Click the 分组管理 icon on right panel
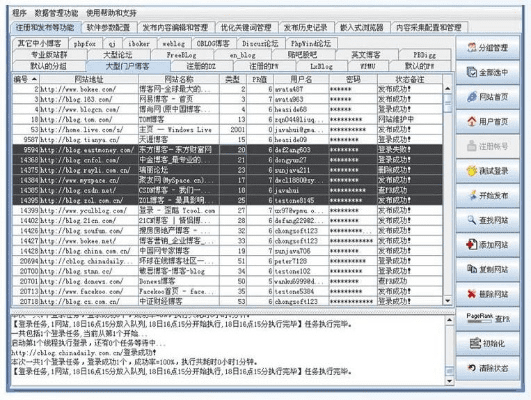This screenshot has width=531, height=400. [472, 47]
